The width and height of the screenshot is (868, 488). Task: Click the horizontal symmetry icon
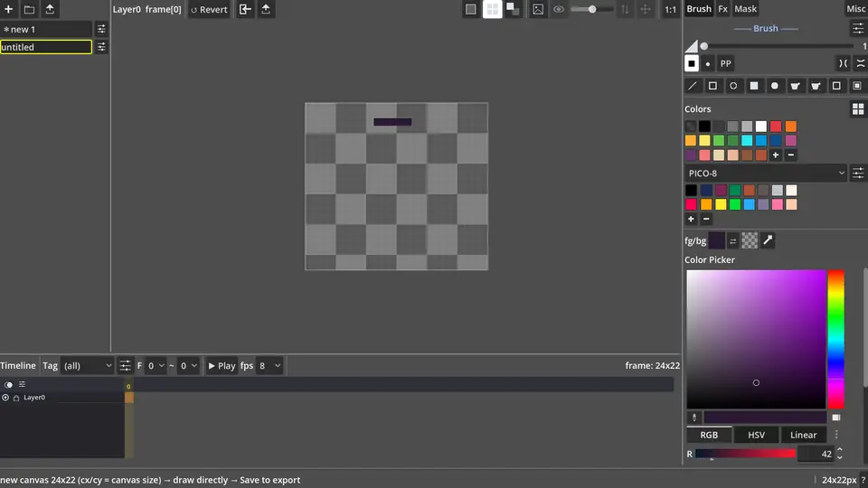point(843,63)
